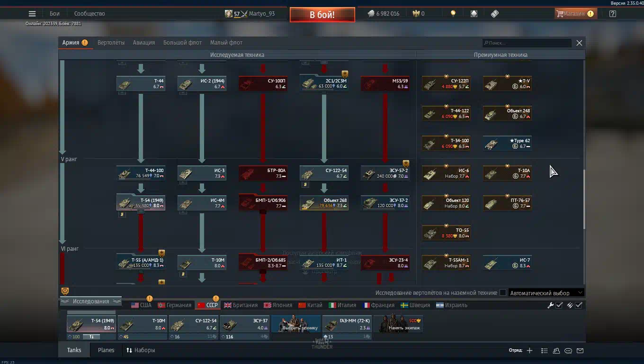Select ЗСУ-57-2 vehicle in tree
Image resolution: width=644 pixels, height=364 pixels.
tap(385, 173)
